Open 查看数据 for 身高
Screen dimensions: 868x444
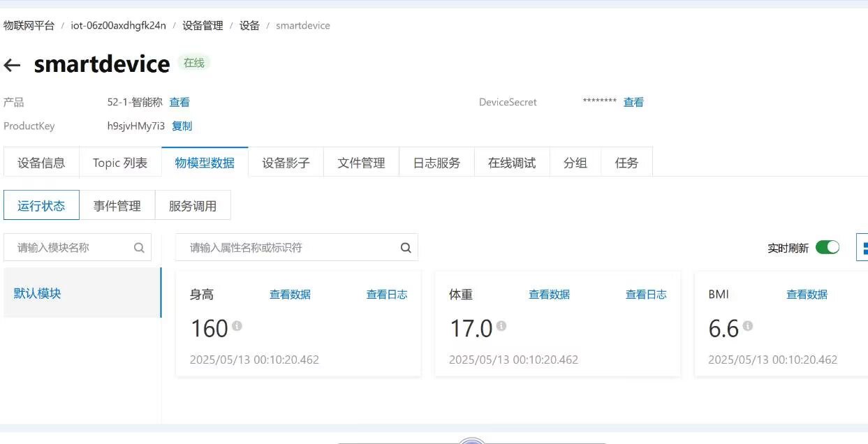pos(290,294)
